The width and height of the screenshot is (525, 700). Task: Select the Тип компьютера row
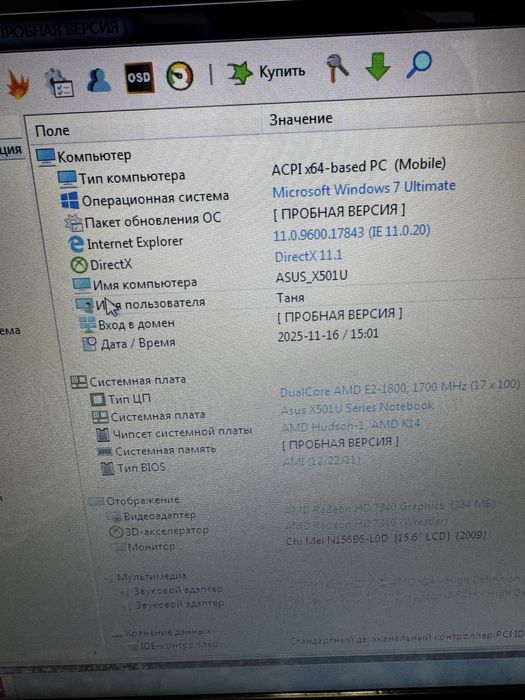coord(132,177)
